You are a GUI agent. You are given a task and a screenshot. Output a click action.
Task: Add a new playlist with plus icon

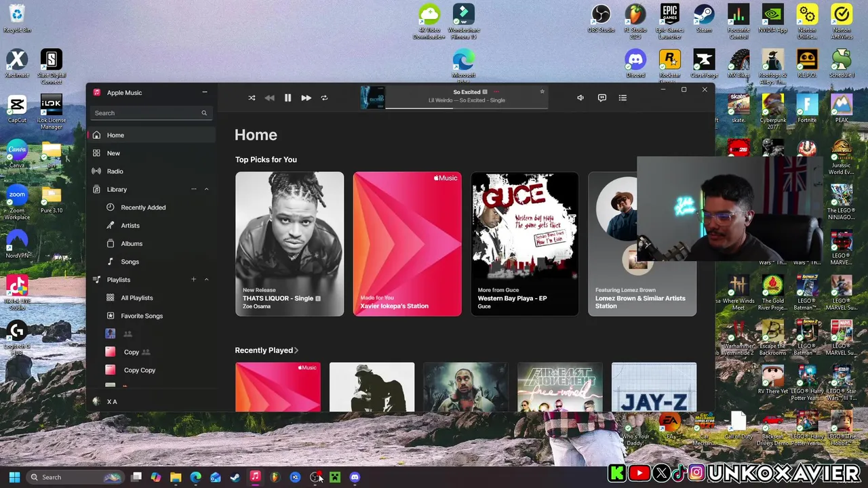coord(194,279)
